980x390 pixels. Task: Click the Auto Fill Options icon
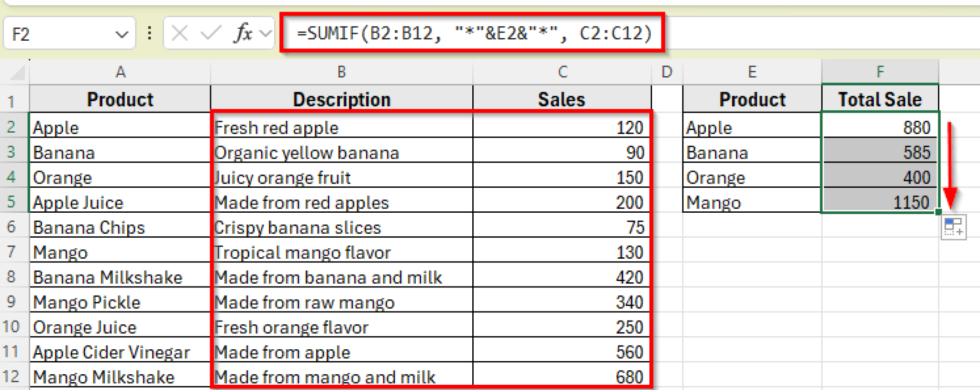[953, 228]
